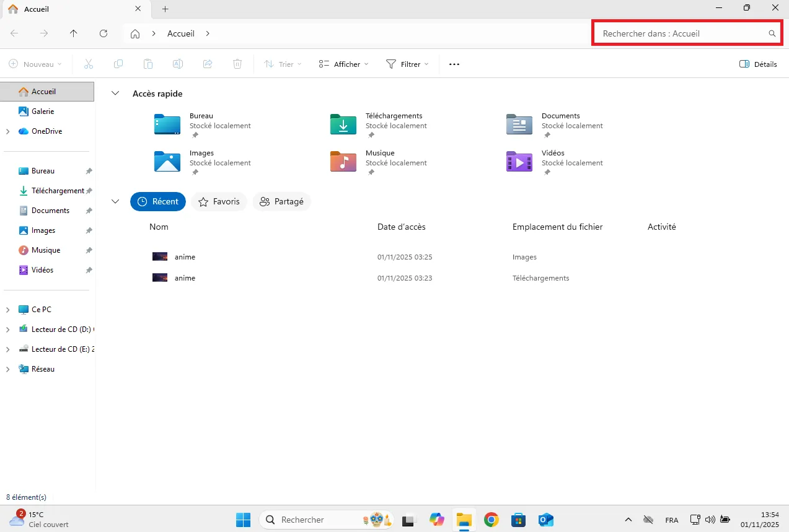Open the Vidéos folder in Accès rapide
Viewport: 789px width, 532px height.
pos(519,162)
